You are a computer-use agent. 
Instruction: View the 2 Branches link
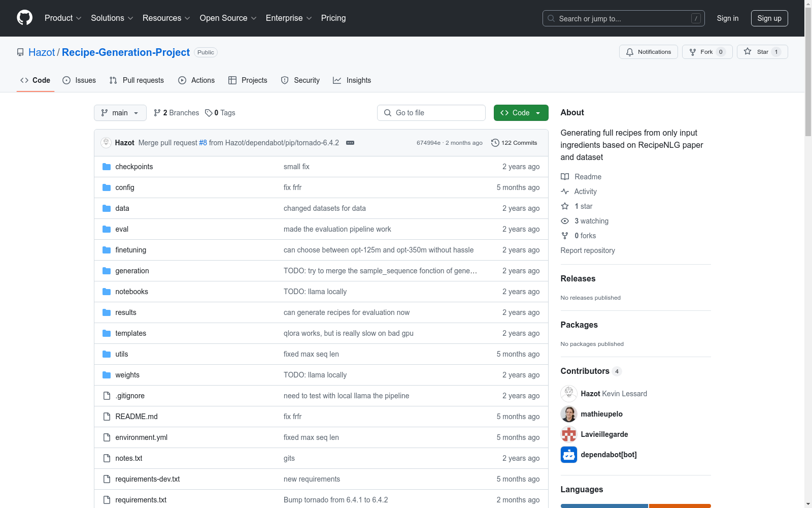click(177, 113)
